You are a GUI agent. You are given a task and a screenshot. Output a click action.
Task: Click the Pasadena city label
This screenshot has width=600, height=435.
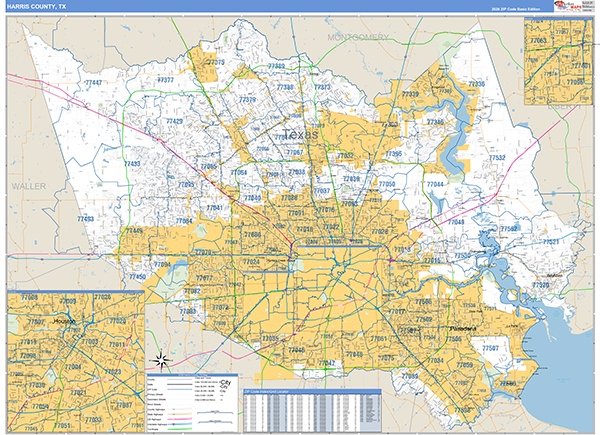coord(463,329)
